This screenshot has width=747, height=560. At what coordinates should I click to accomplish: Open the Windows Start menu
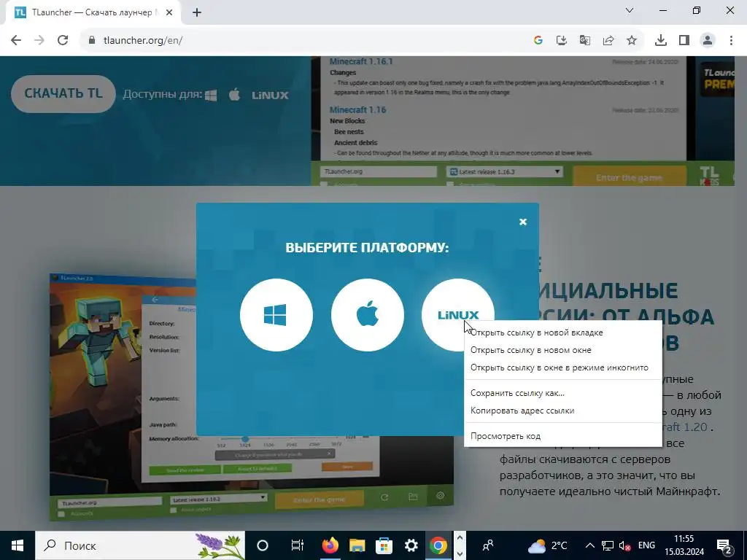click(x=18, y=545)
